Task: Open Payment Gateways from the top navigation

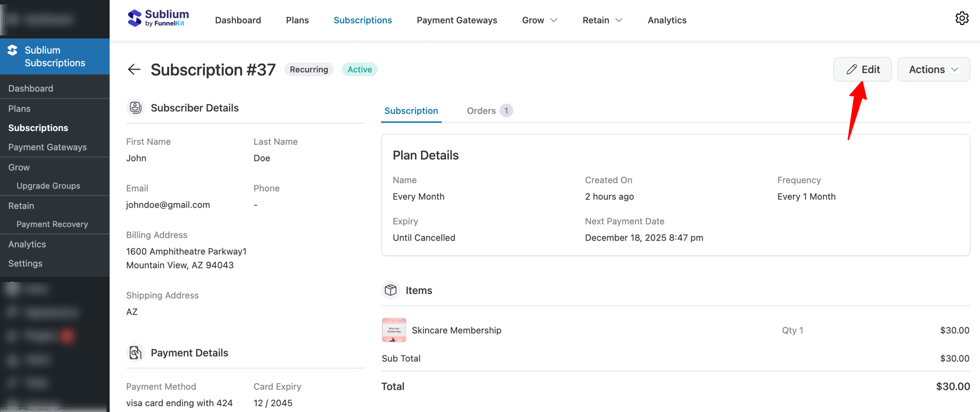Action: [457, 20]
